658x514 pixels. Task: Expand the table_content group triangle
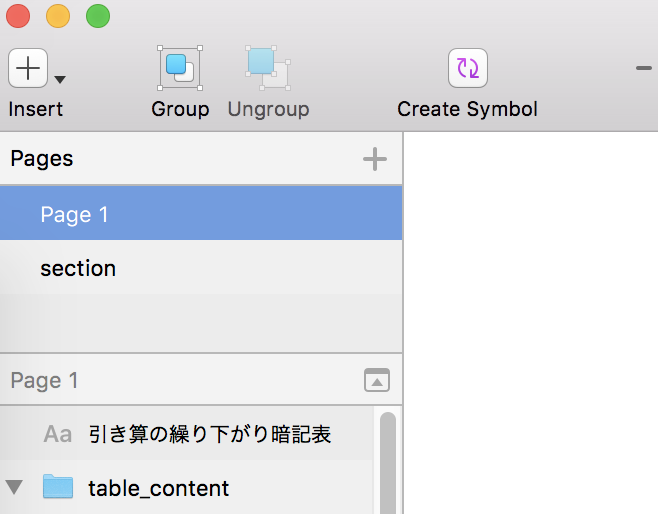click(x=14, y=488)
